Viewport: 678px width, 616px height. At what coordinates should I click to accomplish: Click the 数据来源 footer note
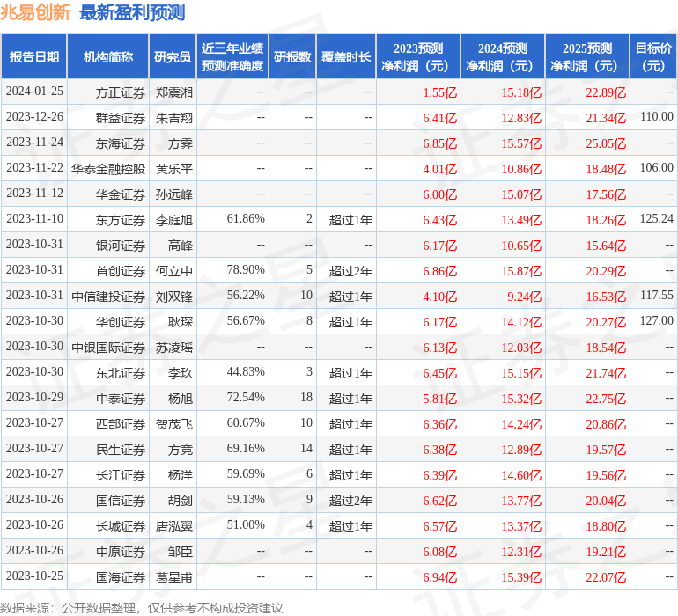coord(142,608)
